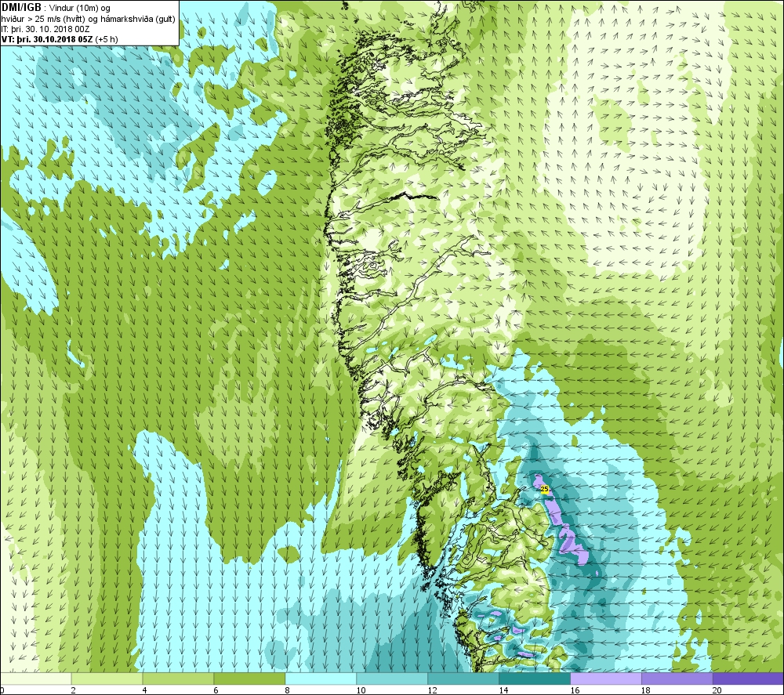Click the 'IT: þri. 30. 10. 2018 00Z' line
The height and width of the screenshot is (695, 784).
click(45, 29)
